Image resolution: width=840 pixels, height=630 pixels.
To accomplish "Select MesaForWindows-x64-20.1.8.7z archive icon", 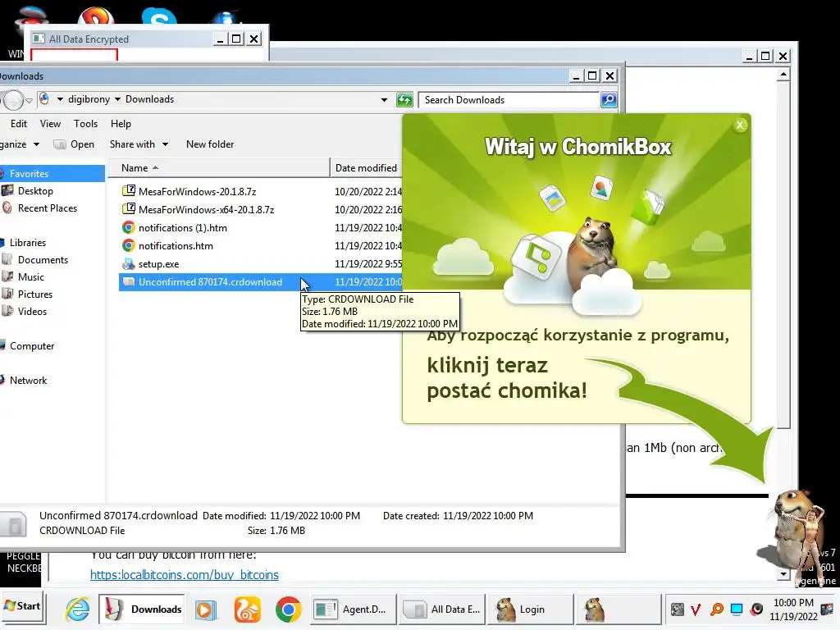I will pyautogui.click(x=129, y=209).
